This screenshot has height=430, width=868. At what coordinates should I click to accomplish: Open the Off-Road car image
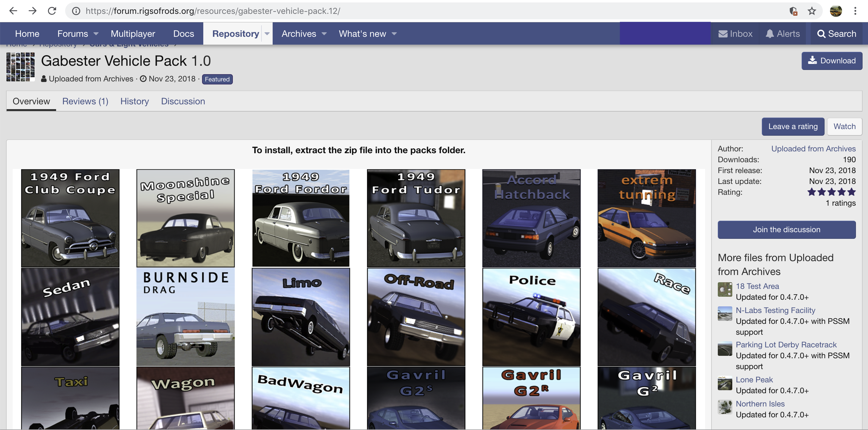tap(416, 317)
